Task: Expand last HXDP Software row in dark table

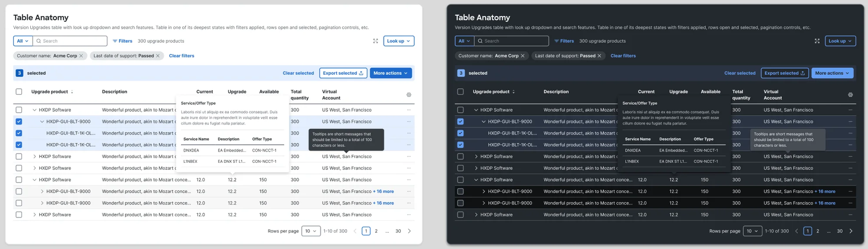Action: pyautogui.click(x=476, y=215)
